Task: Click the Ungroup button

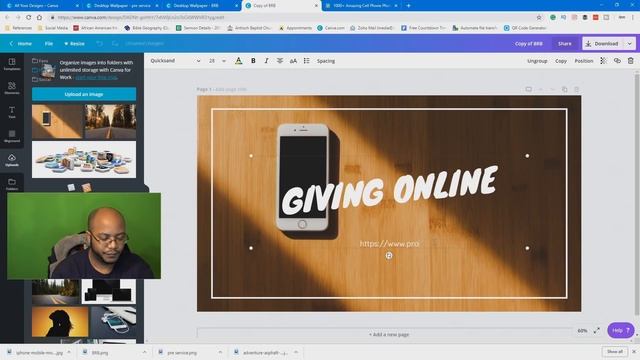Action: pos(537,61)
